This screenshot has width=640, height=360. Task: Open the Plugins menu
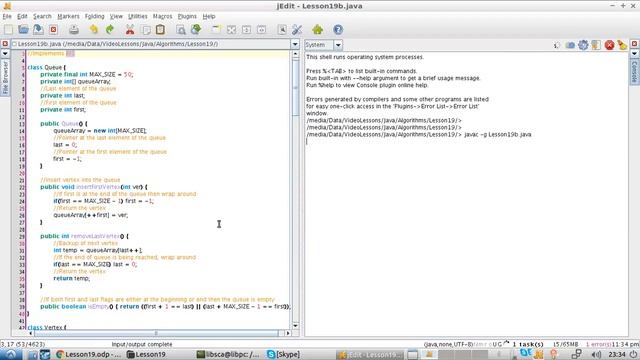(x=187, y=16)
